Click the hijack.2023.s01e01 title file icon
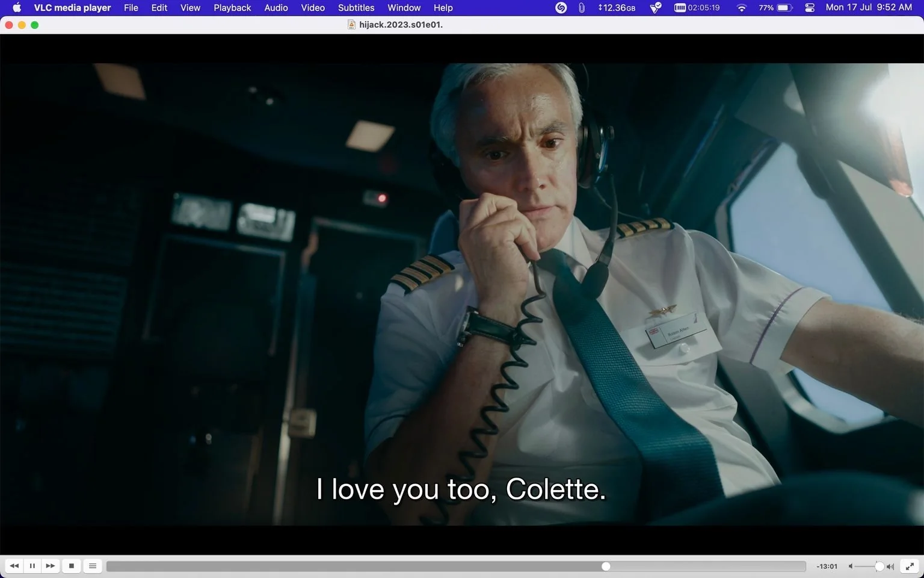This screenshot has height=578, width=924. click(x=351, y=25)
